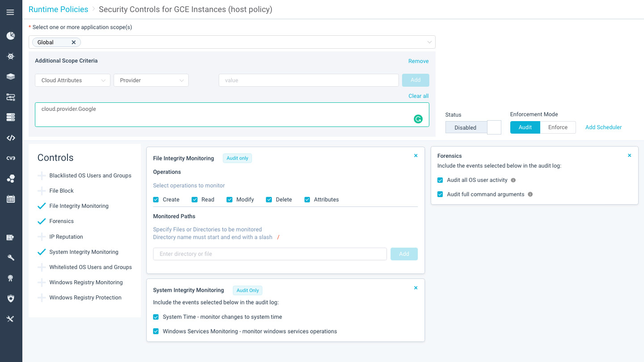Open the dashboard pie chart icon

click(11, 36)
